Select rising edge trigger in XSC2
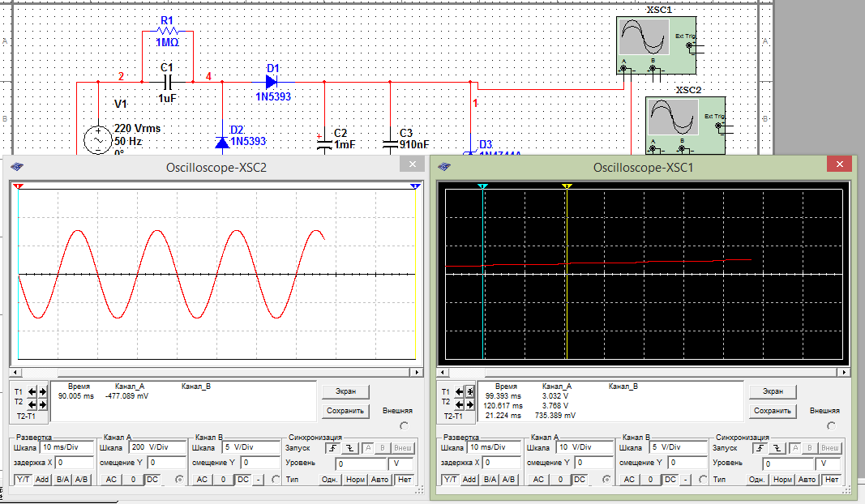 tap(332, 448)
